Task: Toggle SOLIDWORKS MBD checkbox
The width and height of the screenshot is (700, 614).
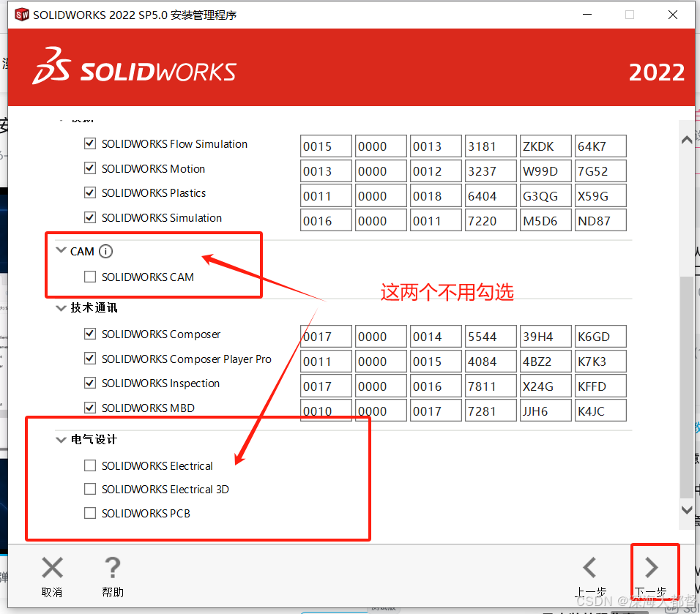Action: 90,408
